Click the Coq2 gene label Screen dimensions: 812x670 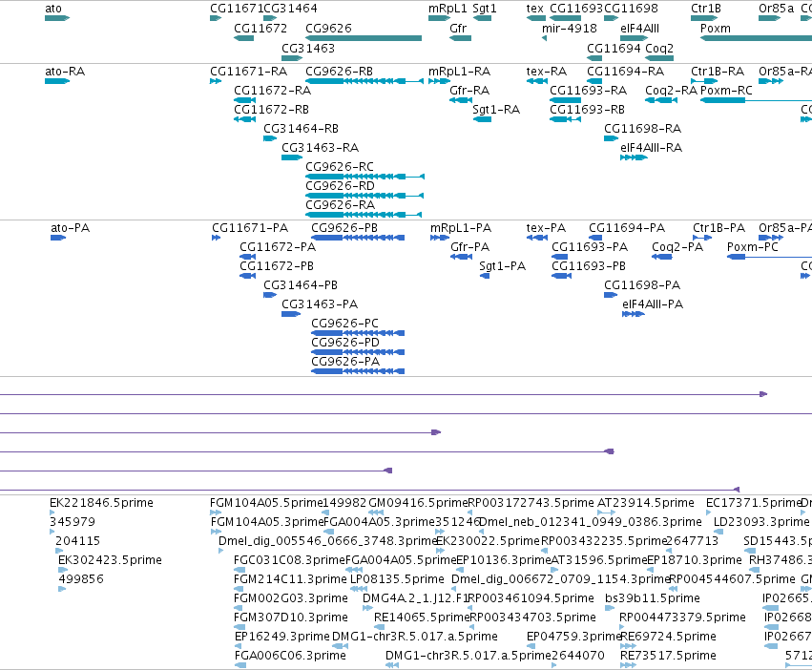[x=659, y=48]
